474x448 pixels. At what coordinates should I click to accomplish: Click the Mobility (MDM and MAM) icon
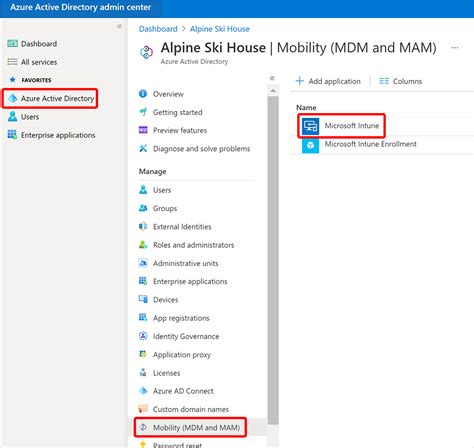pyautogui.click(x=143, y=427)
